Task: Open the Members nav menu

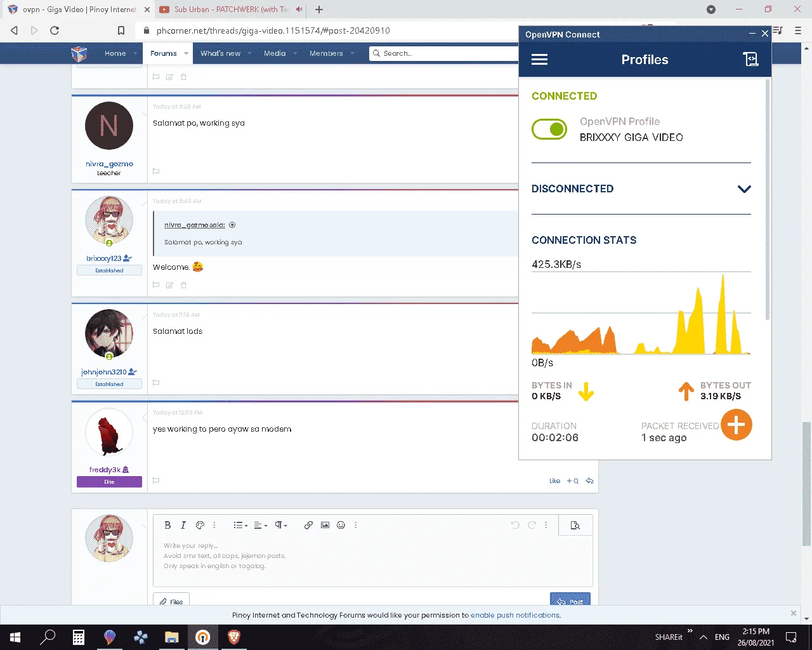Action: (x=326, y=53)
